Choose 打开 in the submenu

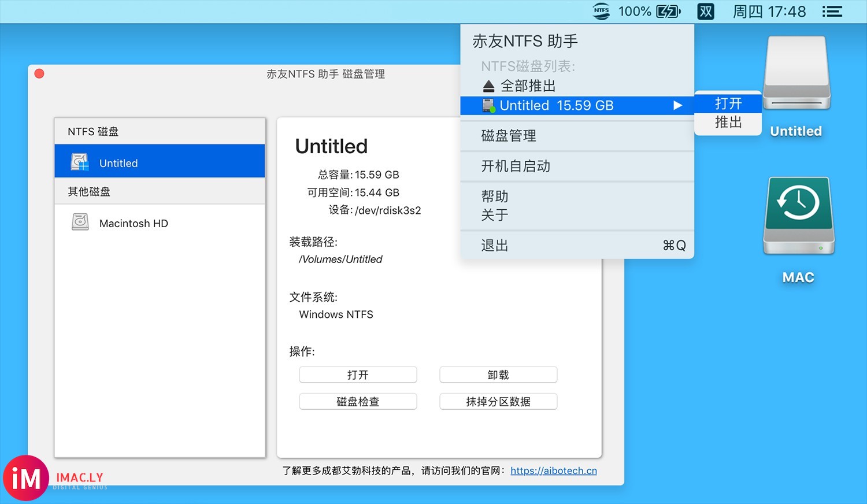click(728, 103)
